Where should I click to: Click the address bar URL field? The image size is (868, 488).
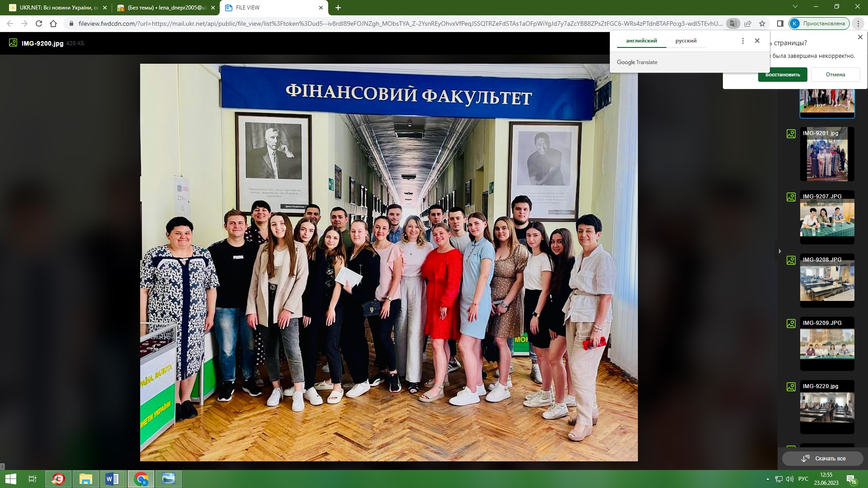[x=400, y=23]
